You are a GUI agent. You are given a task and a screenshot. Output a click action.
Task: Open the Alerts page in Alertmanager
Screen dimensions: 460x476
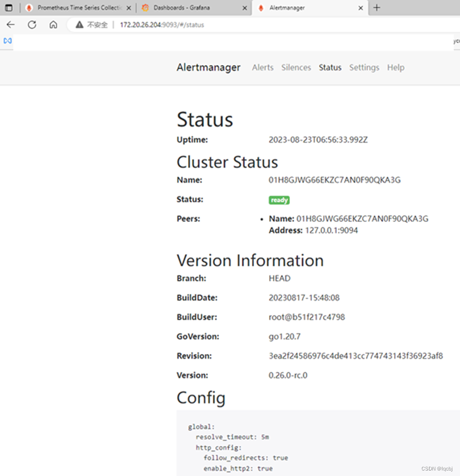(262, 67)
